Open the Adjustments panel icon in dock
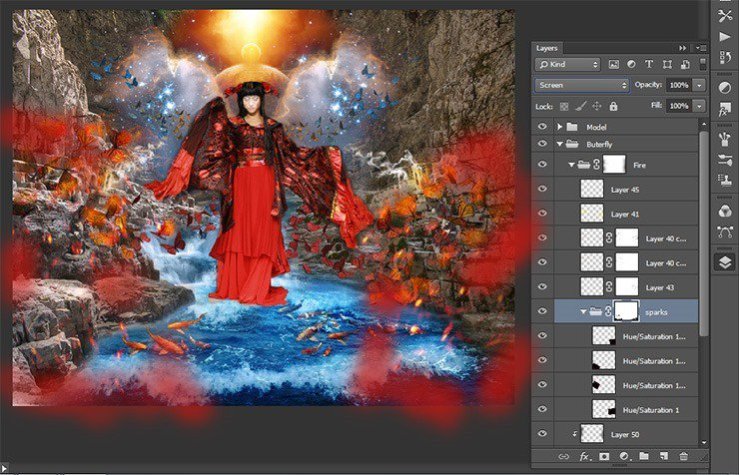This screenshot has width=739, height=475. coord(725,88)
